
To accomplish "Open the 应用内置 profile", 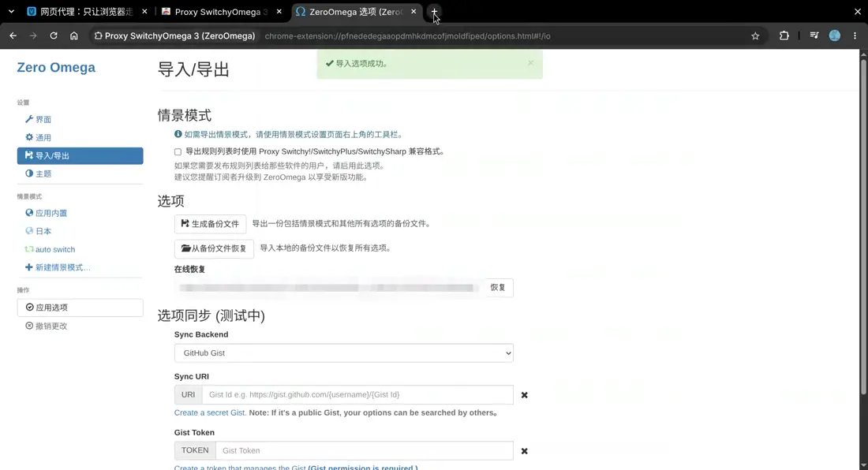I will click(47, 213).
